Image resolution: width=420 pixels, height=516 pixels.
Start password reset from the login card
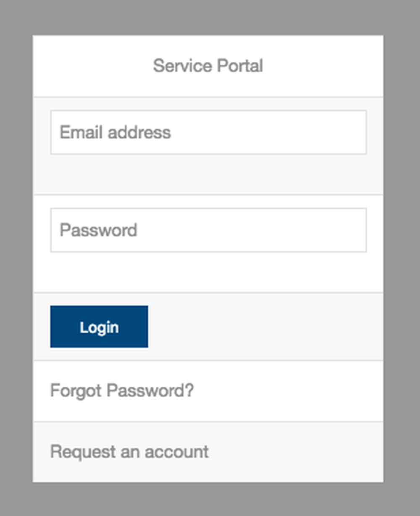point(122,390)
